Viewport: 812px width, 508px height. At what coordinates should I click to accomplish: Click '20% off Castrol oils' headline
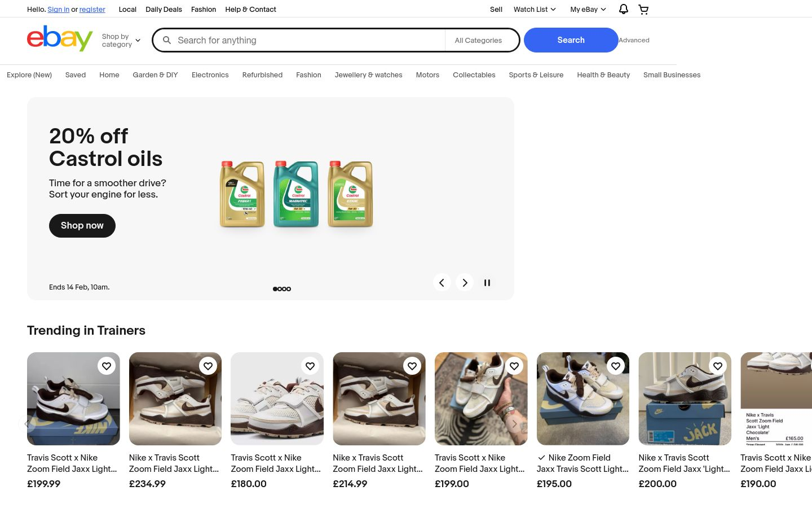(x=105, y=147)
